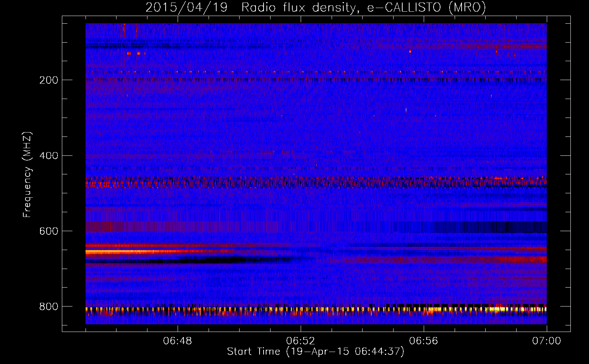
Task: Click the '06:52' time tick label
Action: coord(301,341)
